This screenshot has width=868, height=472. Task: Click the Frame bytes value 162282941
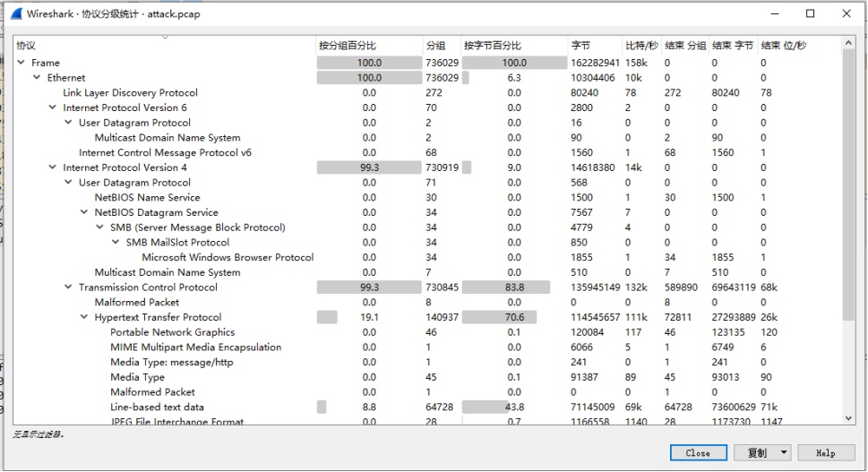(x=595, y=63)
